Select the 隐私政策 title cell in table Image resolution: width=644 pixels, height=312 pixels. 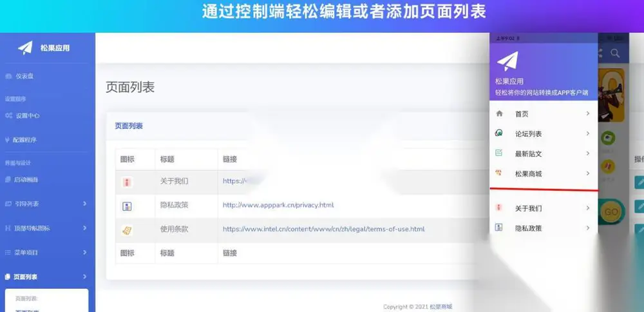click(174, 205)
